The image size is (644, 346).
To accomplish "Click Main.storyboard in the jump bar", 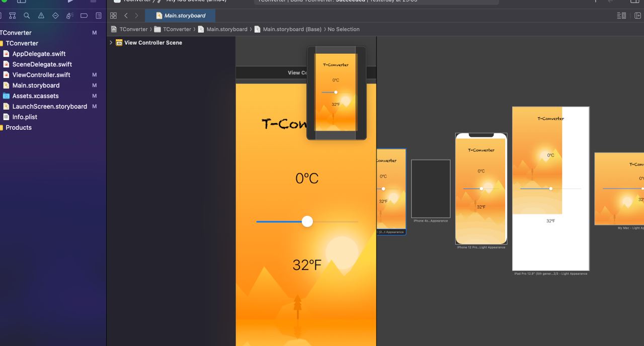I will click(x=222, y=29).
